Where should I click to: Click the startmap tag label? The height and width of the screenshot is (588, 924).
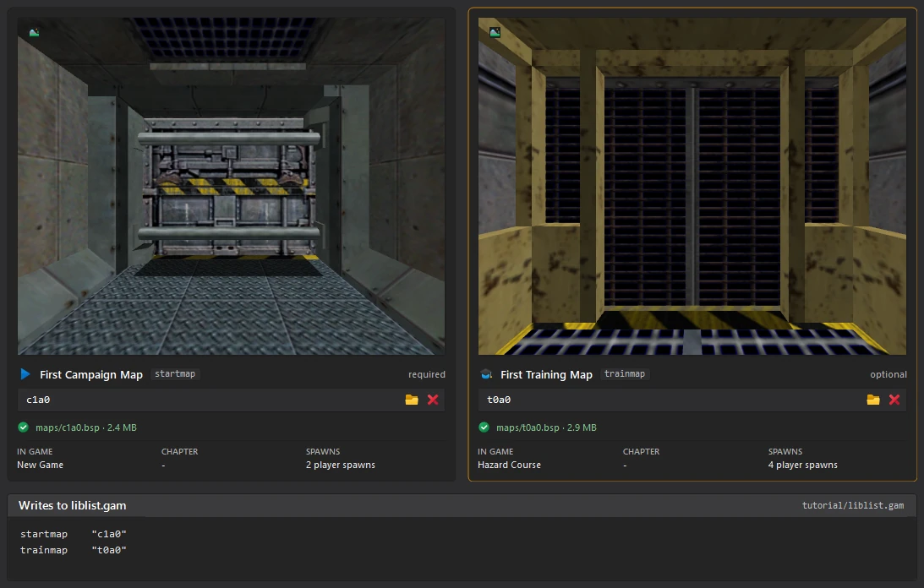pyautogui.click(x=175, y=374)
